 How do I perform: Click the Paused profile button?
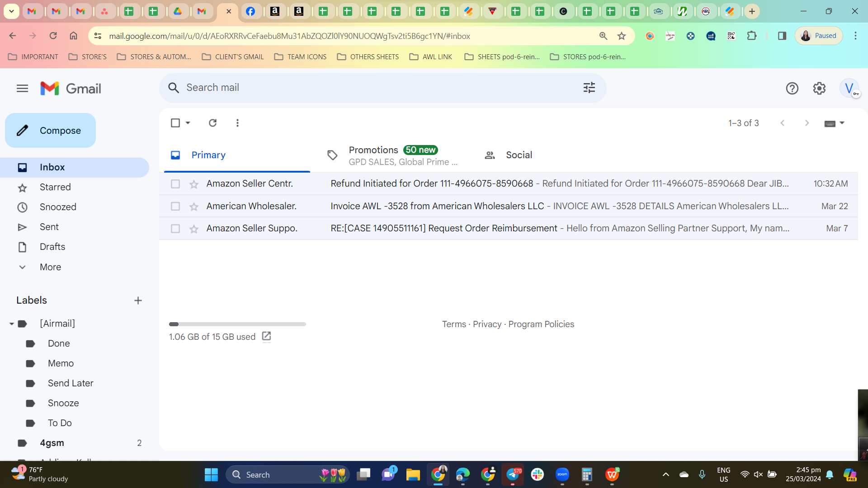point(819,36)
